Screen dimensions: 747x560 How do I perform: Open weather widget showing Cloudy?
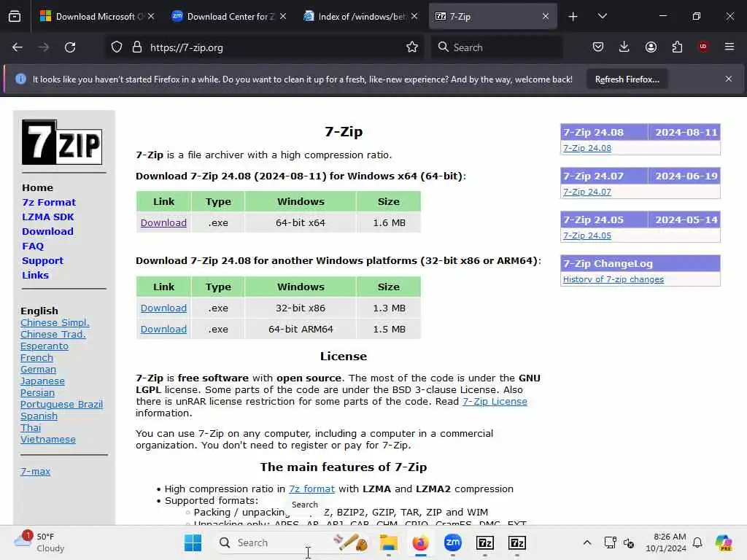(40, 542)
